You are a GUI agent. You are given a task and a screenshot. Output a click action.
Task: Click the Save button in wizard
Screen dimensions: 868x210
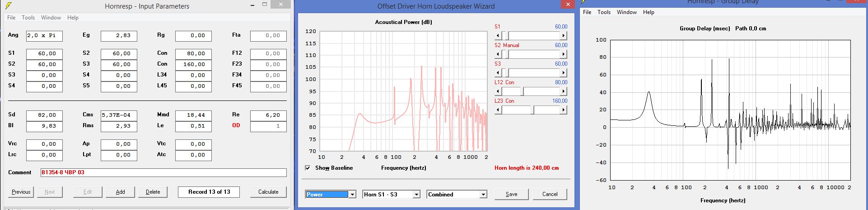(512, 194)
